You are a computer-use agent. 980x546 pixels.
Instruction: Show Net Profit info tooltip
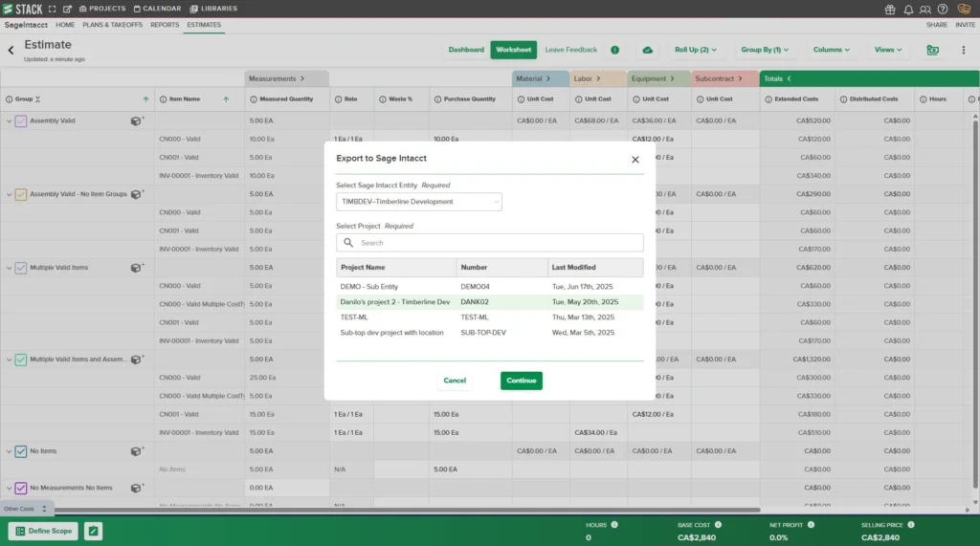coord(811,525)
